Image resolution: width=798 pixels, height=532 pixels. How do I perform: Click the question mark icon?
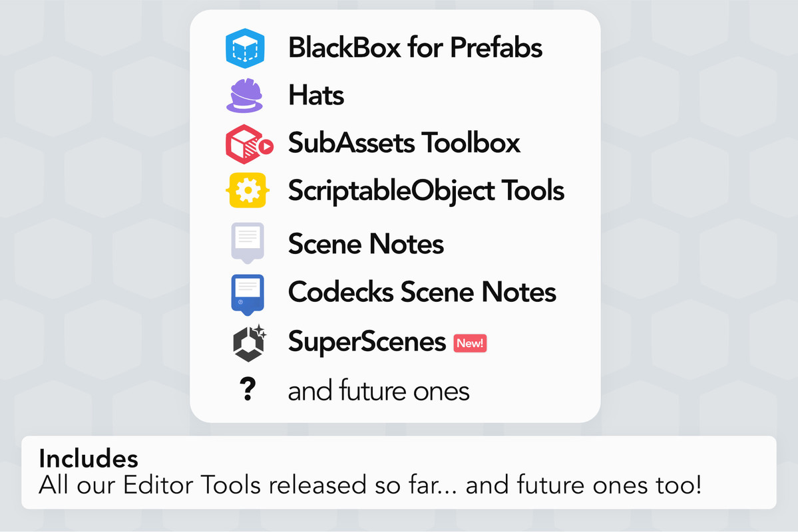(247, 390)
